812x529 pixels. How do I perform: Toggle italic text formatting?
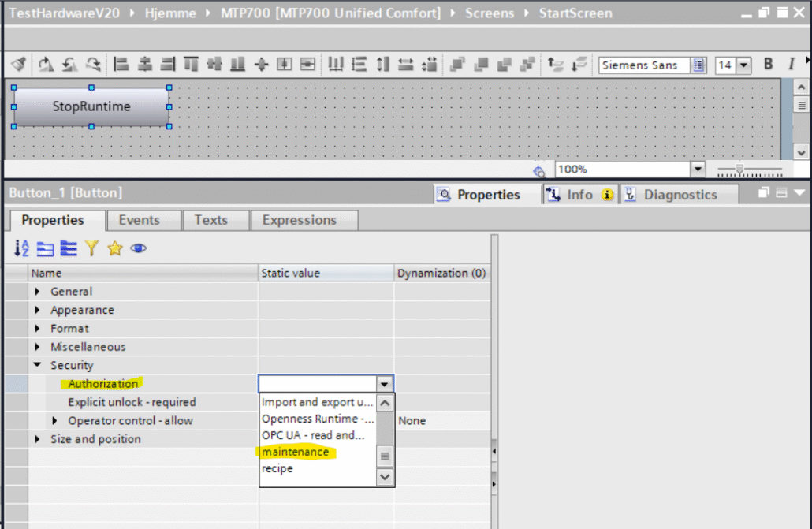[792, 65]
